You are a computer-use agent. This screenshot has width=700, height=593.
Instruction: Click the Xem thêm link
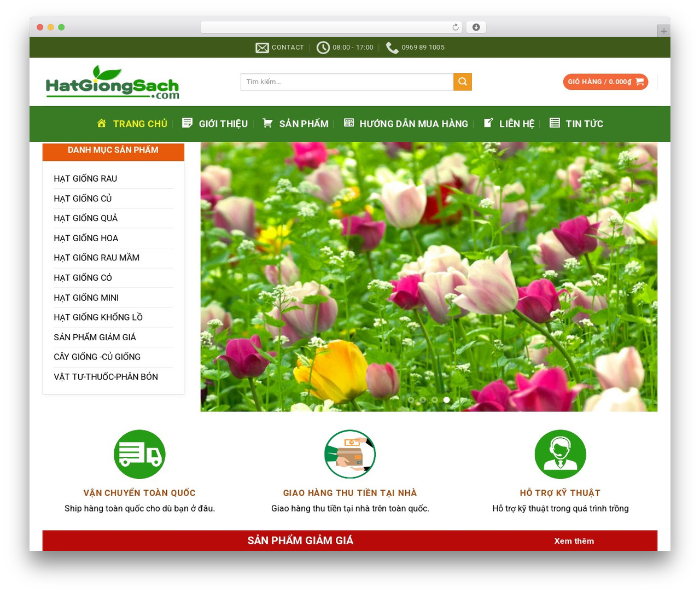coord(574,540)
